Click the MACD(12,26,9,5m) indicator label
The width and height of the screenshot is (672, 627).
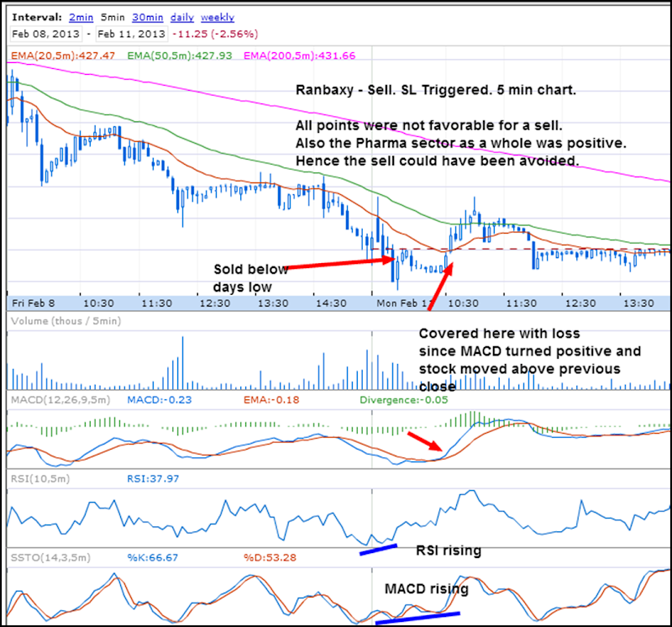tap(60, 400)
